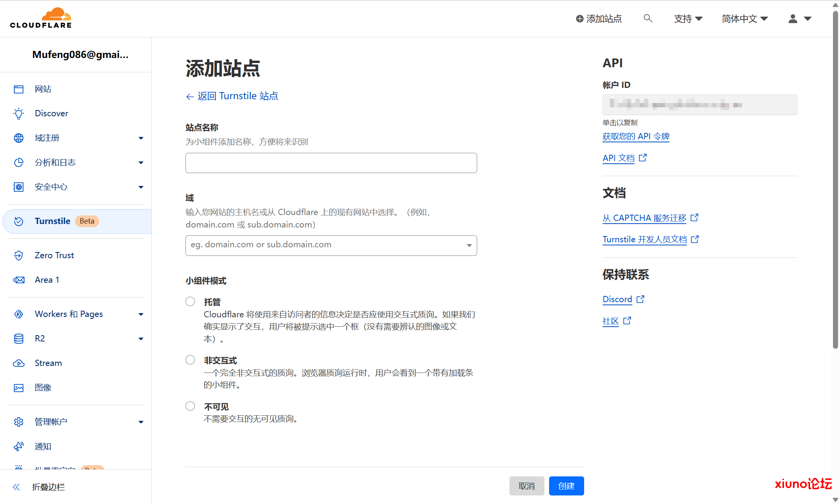Select the 托管 widget mode

pos(190,301)
